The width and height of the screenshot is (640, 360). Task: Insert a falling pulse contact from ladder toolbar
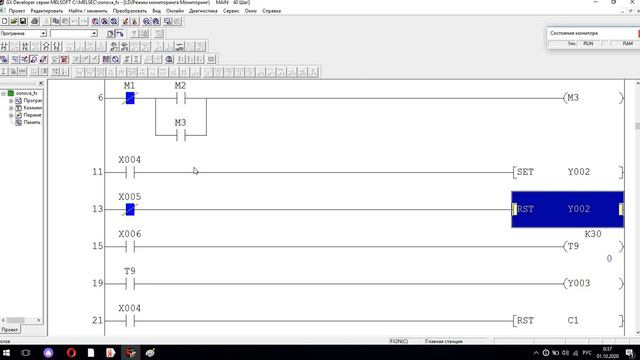(124, 46)
